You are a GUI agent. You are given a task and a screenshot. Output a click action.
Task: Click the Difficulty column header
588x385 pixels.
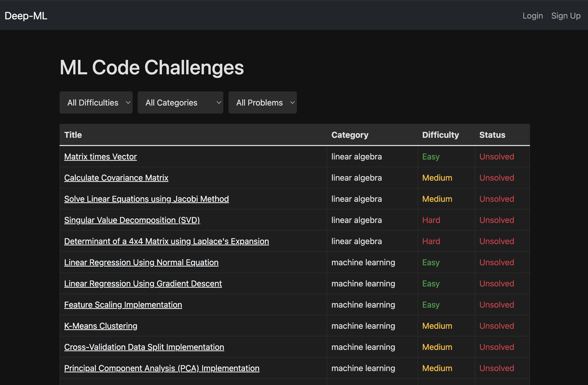(440, 135)
